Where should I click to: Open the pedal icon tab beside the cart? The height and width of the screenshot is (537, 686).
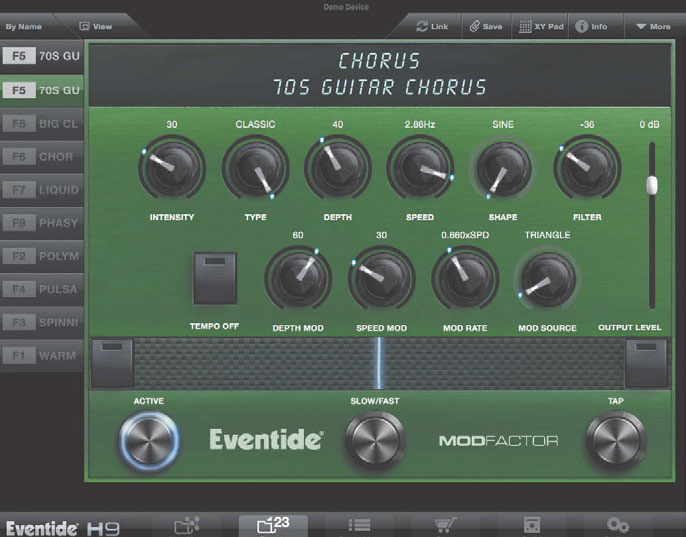pyautogui.click(x=532, y=525)
